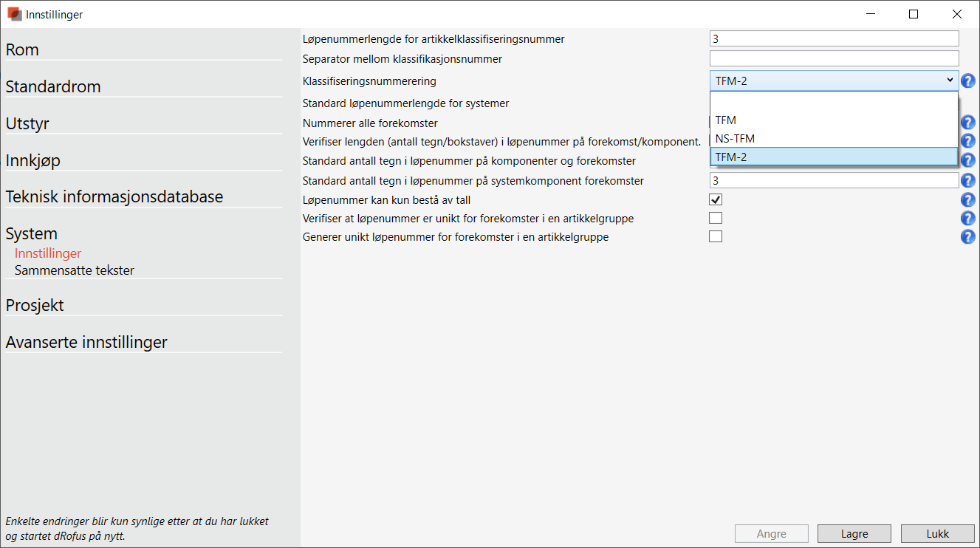The height and width of the screenshot is (548, 980).
Task: Open help for Løpenummer kan kun bestå av tall
Action: (x=967, y=200)
